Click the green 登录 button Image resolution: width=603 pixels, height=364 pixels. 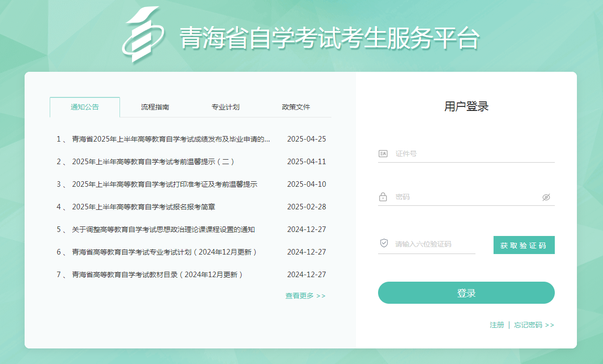(x=466, y=293)
